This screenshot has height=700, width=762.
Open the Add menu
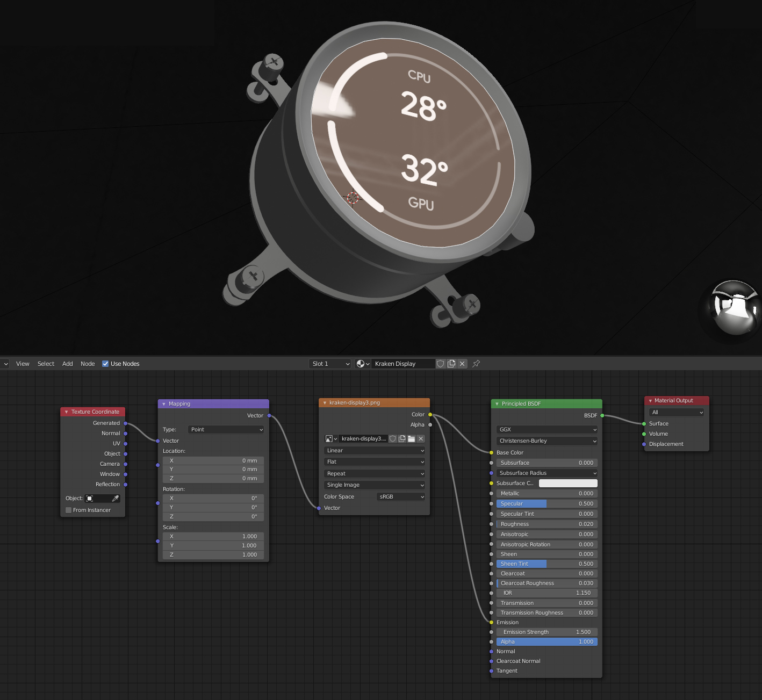tap(67, 364)
